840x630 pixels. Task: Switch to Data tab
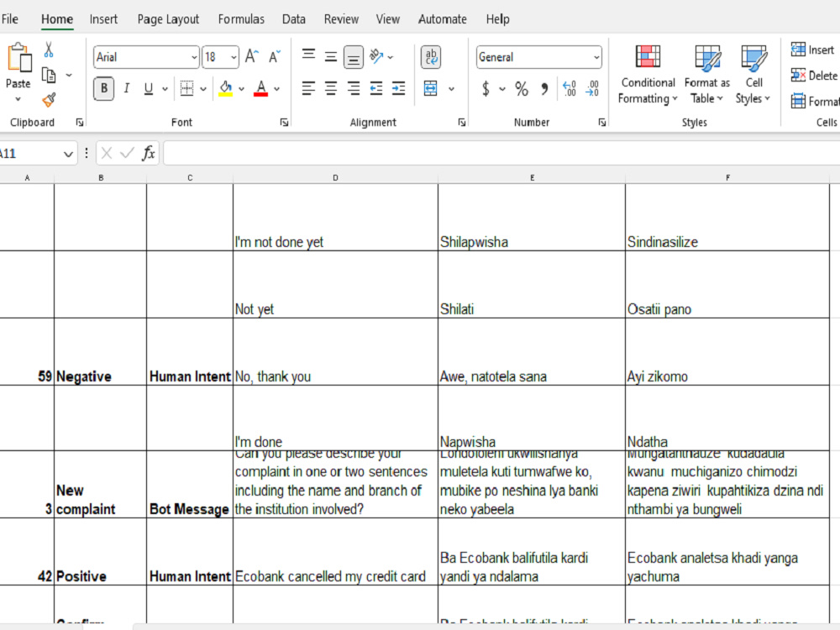tap(293, 19)
